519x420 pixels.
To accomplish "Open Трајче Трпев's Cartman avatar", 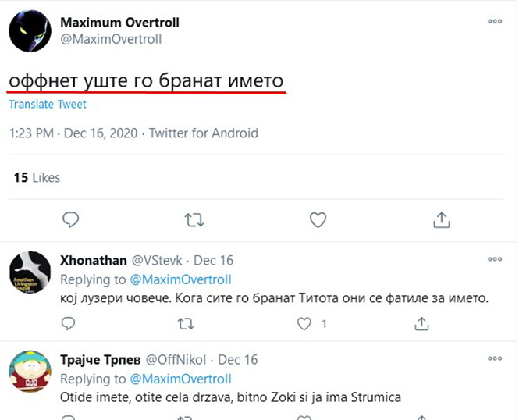I will coord(30,372).
